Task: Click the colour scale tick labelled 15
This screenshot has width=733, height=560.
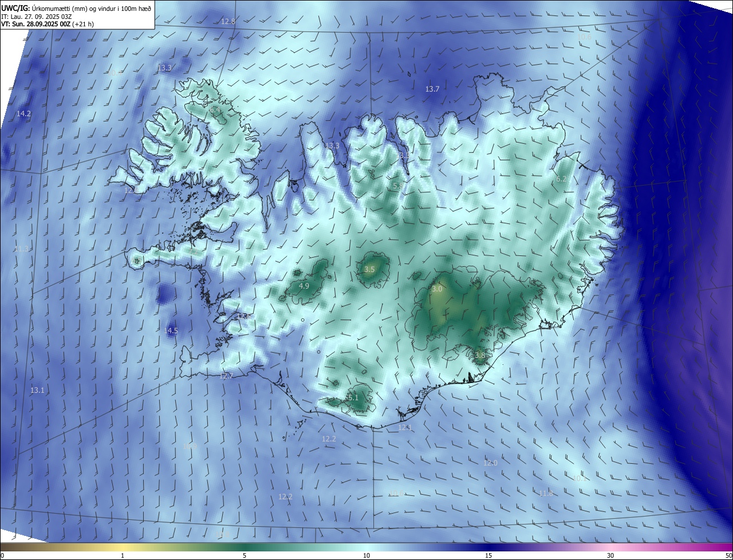Action: (x=488, y=555)
